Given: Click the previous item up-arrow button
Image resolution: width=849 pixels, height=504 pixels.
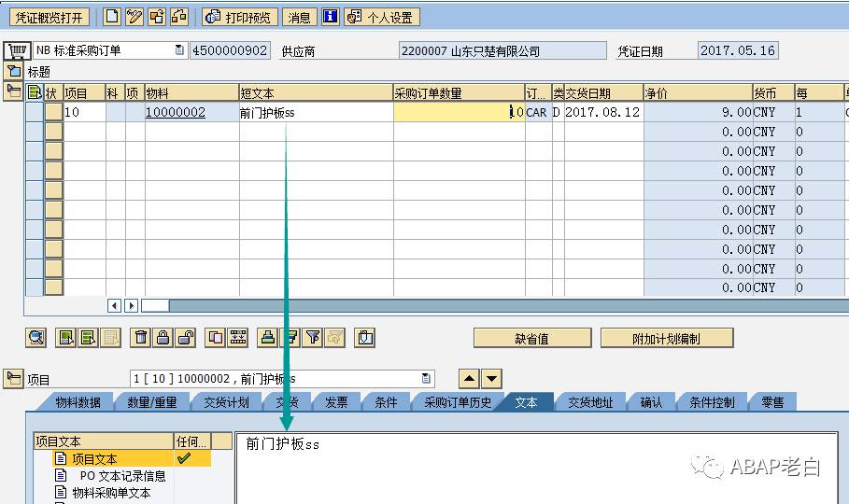Looking at the screenshot, I should tap(469, 378).
